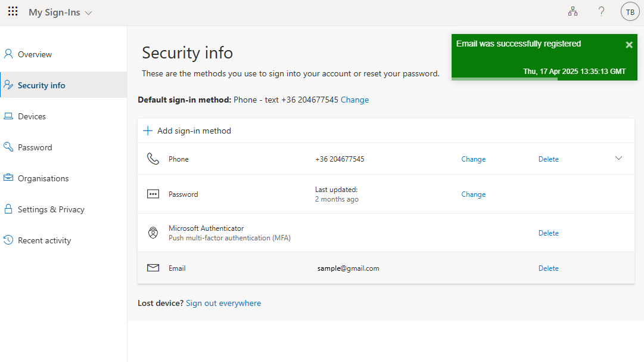Click the Phone handset icon in methods list
The image size is (644, 362).
153,159
